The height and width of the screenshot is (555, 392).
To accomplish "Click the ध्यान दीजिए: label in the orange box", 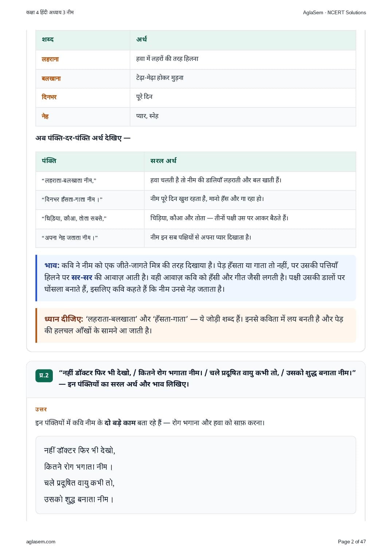I will point(64,319).
